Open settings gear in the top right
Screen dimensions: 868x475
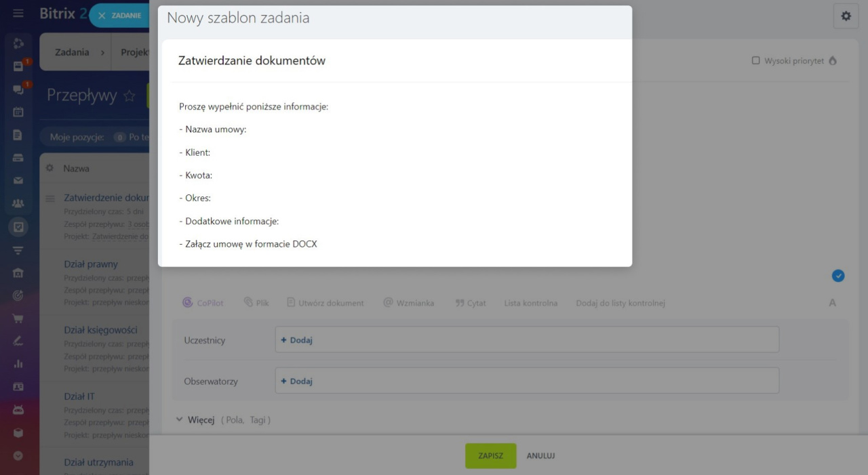(x=846, y=16)
